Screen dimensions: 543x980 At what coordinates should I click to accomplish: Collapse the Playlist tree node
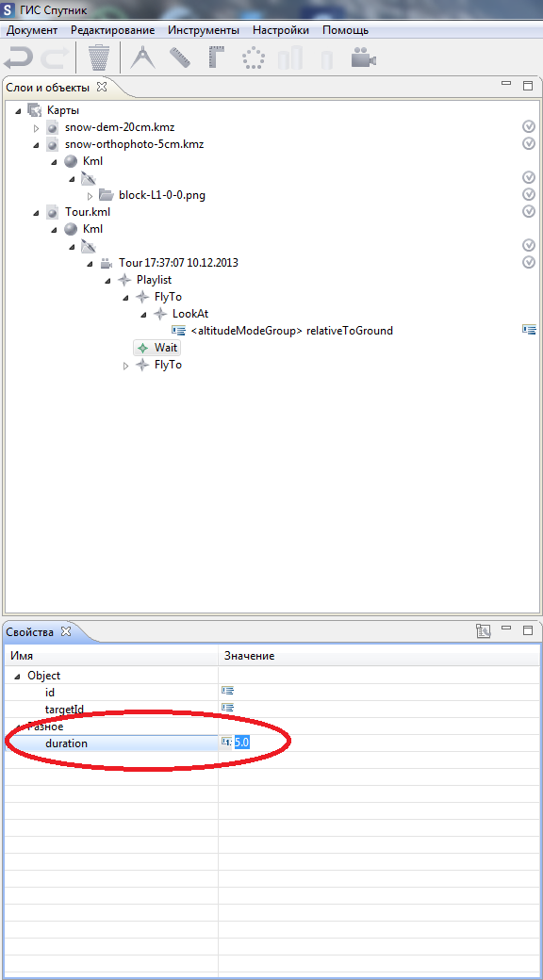coord(107,280)
